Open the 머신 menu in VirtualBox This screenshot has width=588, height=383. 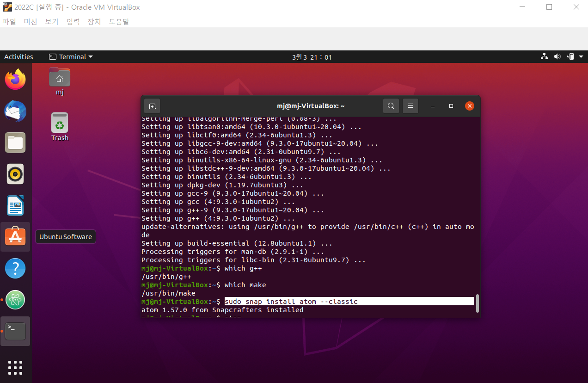pyautogui.click(x=31, y=21)
